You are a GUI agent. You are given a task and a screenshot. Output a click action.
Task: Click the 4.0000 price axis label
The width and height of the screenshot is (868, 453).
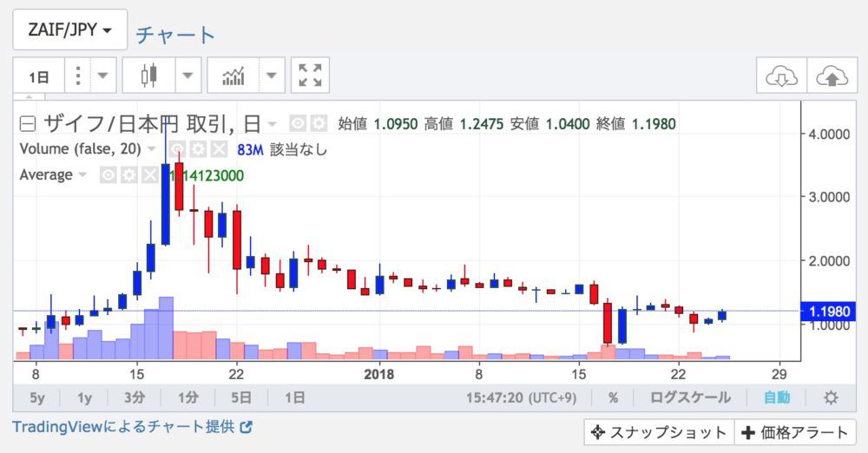[829, 135]
